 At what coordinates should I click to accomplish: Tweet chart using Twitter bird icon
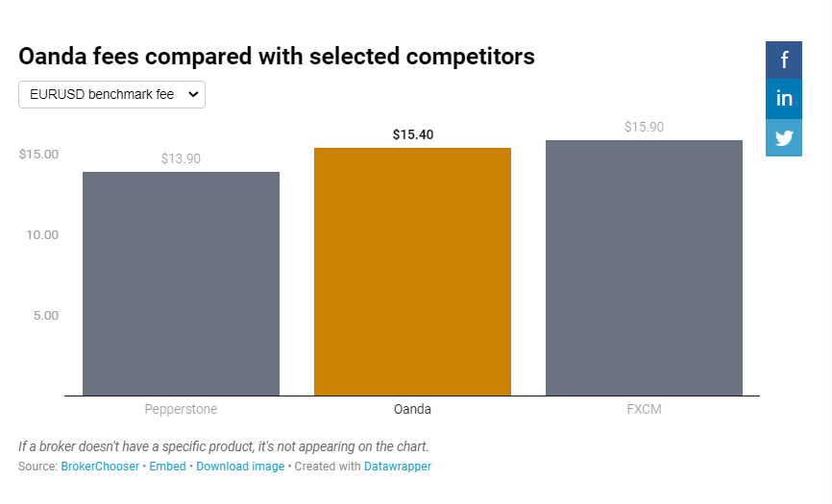tap(784, 138)
